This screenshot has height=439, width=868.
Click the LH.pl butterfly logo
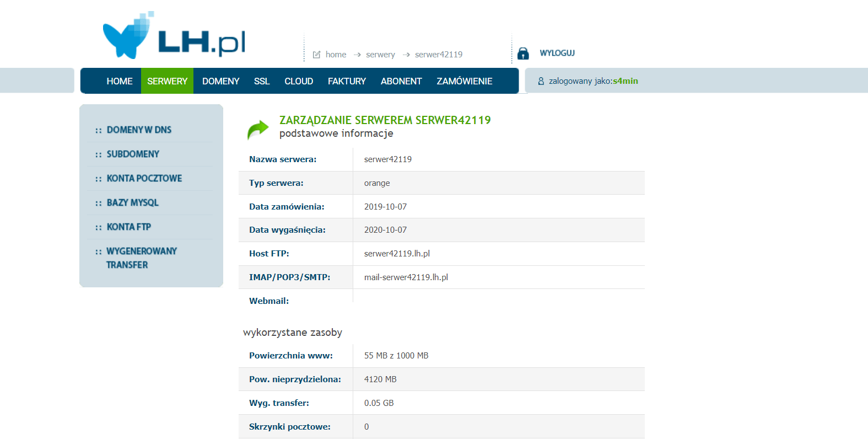[174, 35]
